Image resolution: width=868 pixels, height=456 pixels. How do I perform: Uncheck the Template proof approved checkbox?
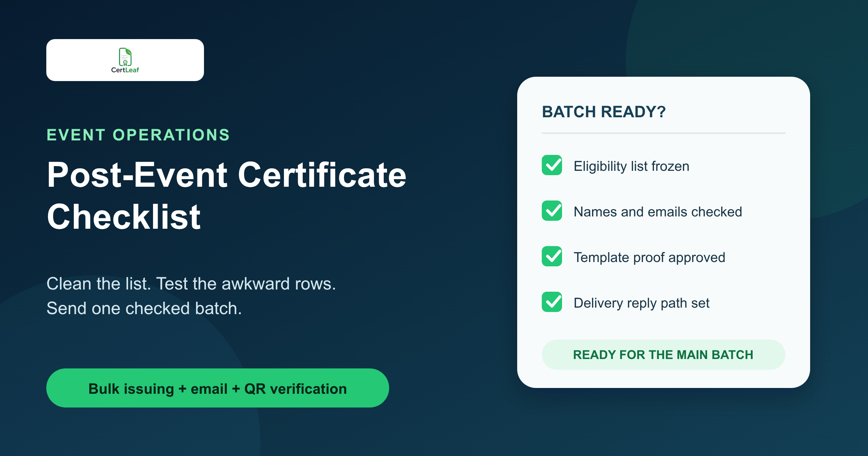tap(552, 256)
